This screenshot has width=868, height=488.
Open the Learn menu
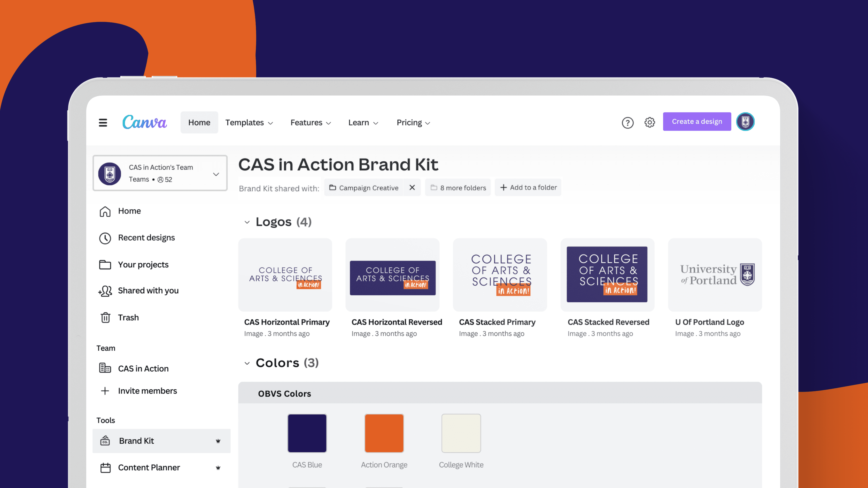click(363, 123)
